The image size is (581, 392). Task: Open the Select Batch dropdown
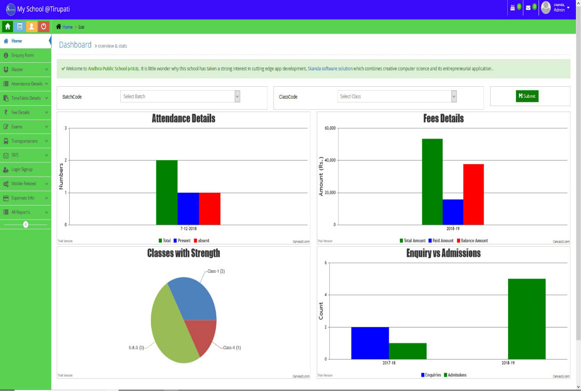pyautogui.click(x=180, y=96)
